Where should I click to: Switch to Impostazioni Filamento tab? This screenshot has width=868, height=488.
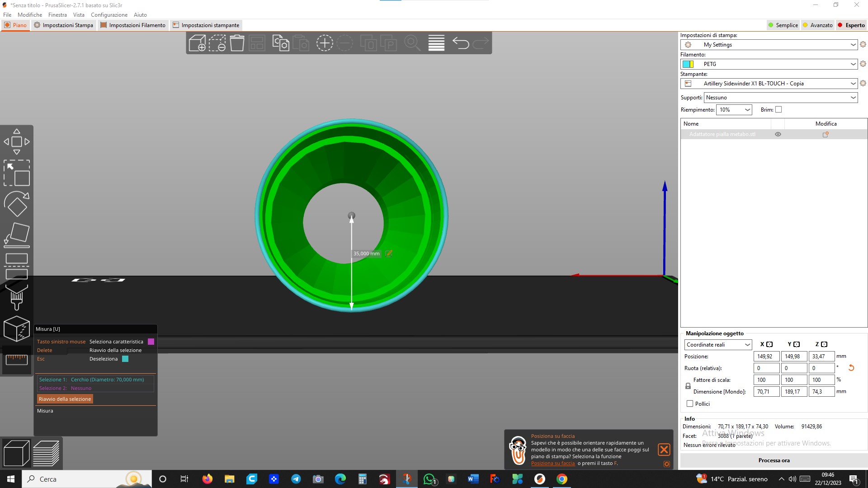[x=133, y=25]
